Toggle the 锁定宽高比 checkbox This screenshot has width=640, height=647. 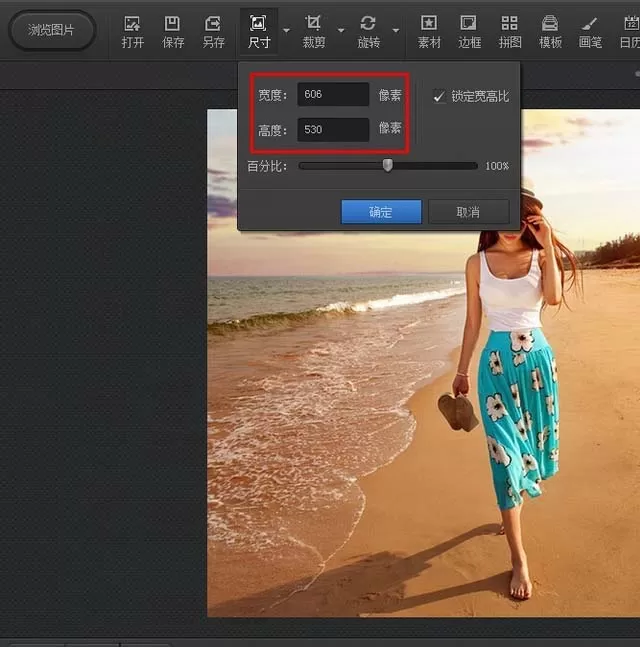[439, 97]
